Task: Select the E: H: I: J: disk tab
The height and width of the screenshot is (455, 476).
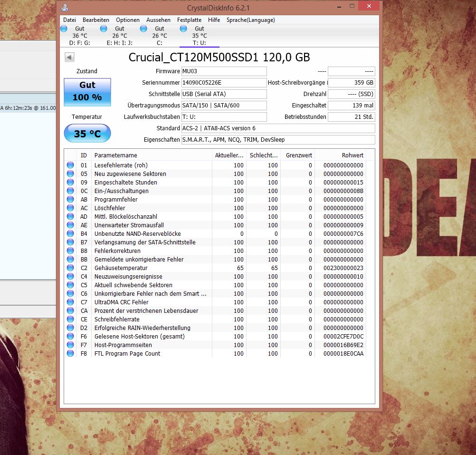Action: pyautogui.click(x=120, y=36)
